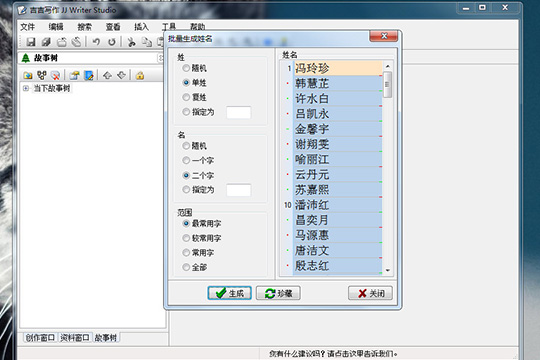Viewport: 540px width, 360px height.
Task: Select the name 唐洁文 in the list
Action: (x=338, y=250)
